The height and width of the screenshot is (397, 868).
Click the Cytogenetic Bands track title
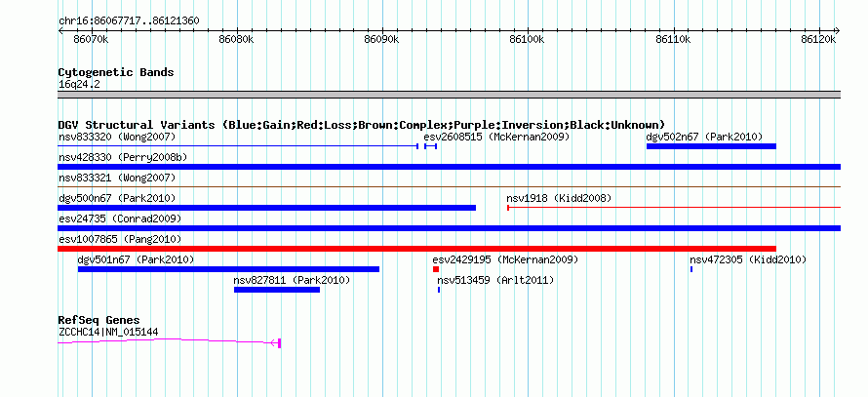tap(116, 72)
